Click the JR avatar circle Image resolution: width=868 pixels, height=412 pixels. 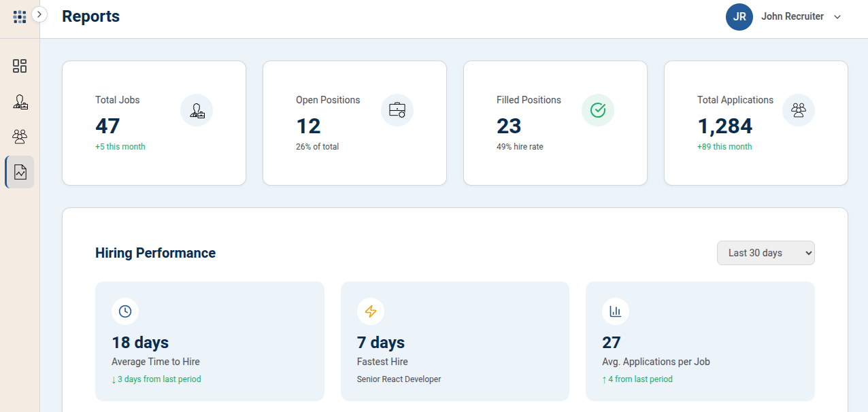739,17
